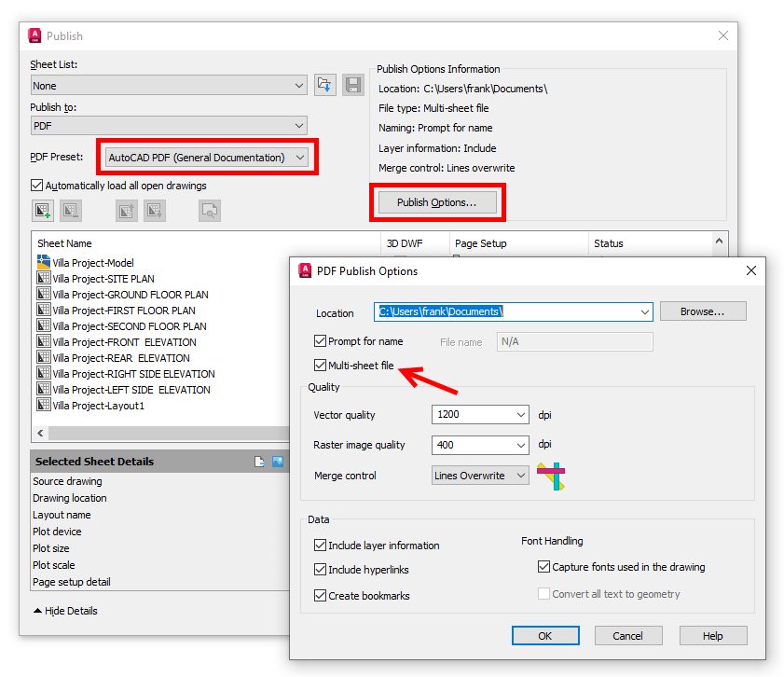The image size is (784, 677).
Task: Click the blue image icon in Selected Sheet Details header
Action: click(278, 462)
